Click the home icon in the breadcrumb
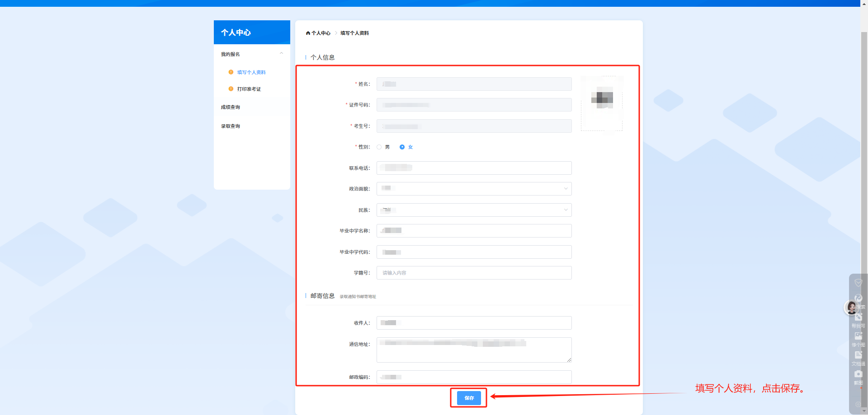This screenshot has height=415, width=868. (308, 33)
